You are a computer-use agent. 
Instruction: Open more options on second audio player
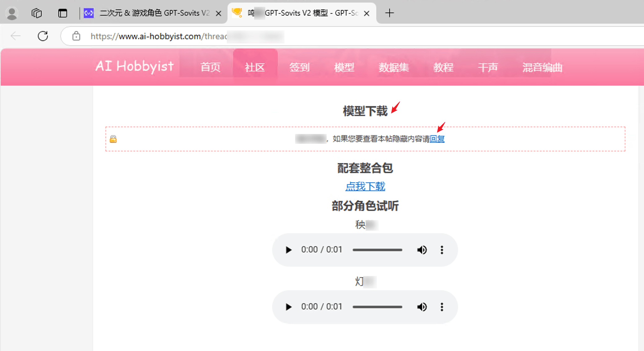(x=442, y=307)
